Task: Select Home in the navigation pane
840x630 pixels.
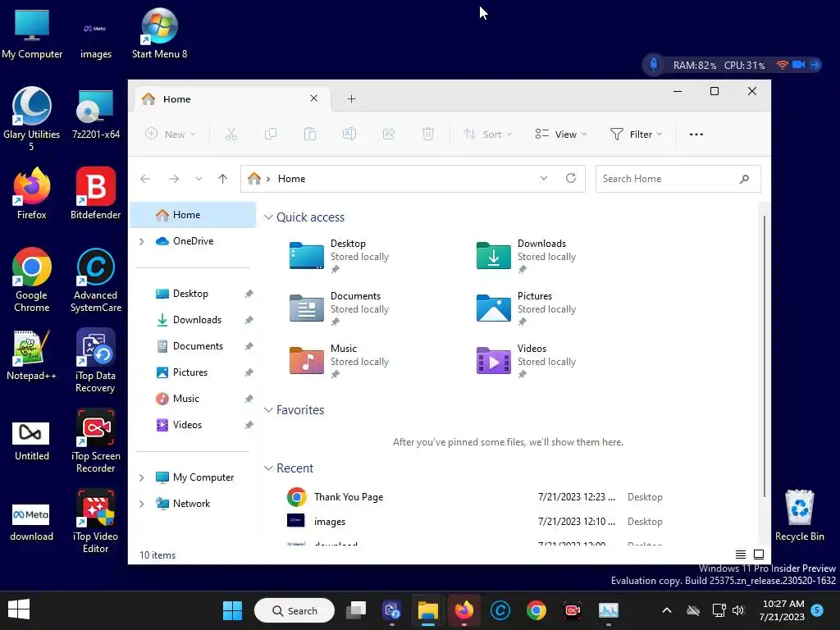Action: tap(193, 215)
